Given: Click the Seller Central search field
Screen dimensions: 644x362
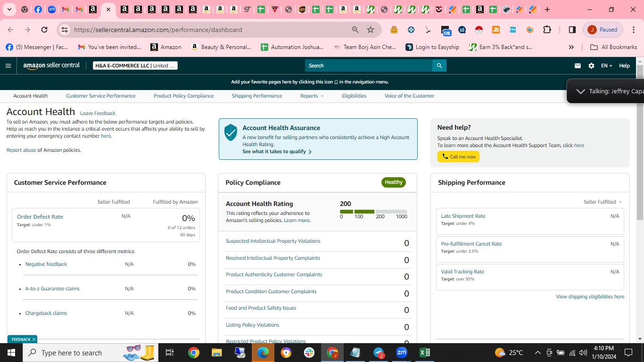Looking at the screenshot, I should (x=369, y=66).
